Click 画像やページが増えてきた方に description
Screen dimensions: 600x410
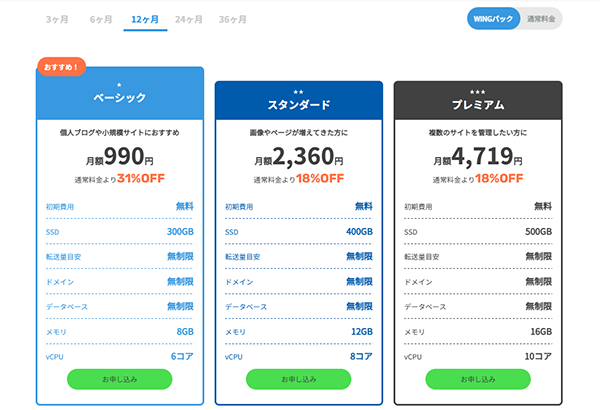[299, 133]
